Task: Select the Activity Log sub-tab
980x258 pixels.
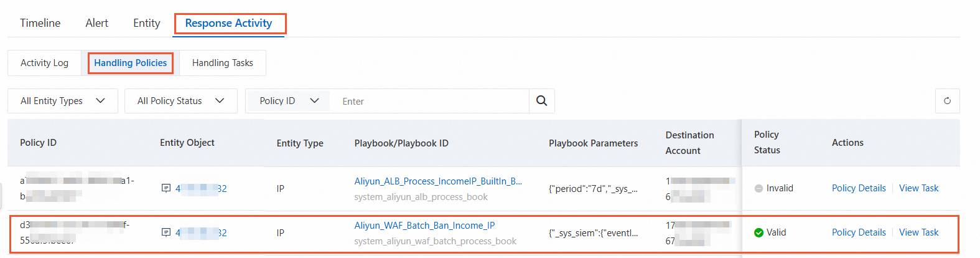Action: (44, 63)
